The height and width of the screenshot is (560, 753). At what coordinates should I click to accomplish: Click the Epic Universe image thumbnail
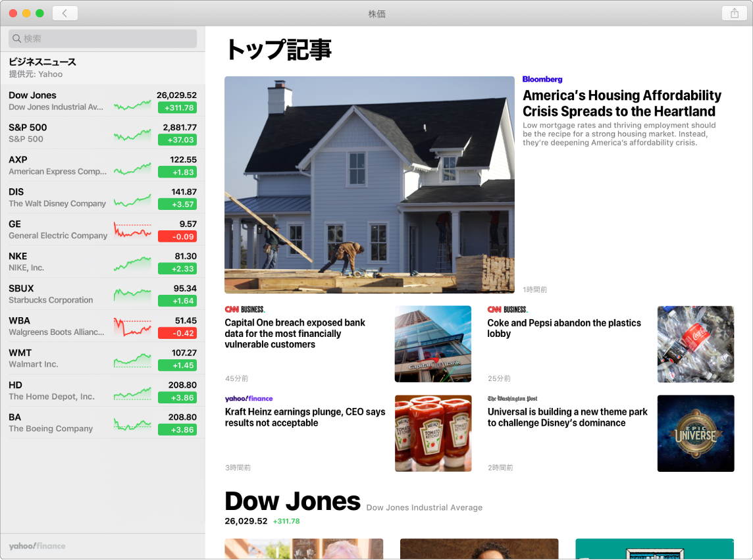(695, 433)
